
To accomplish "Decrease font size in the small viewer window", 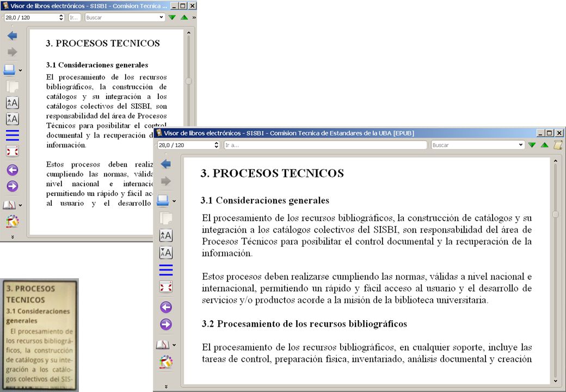I will (x=13, y=119).
